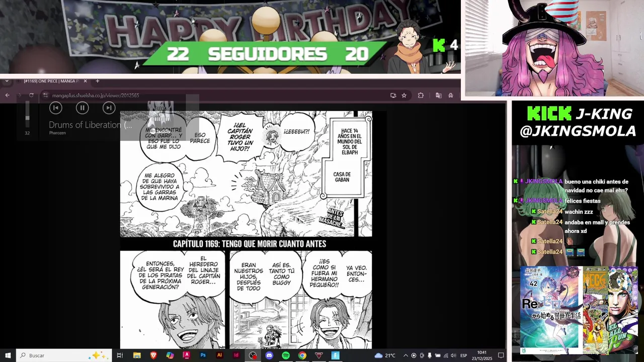This screenshot has height=362, width=644.
Task: Click the Buscar taskbar search box
Action: click(x=64, y=355)
